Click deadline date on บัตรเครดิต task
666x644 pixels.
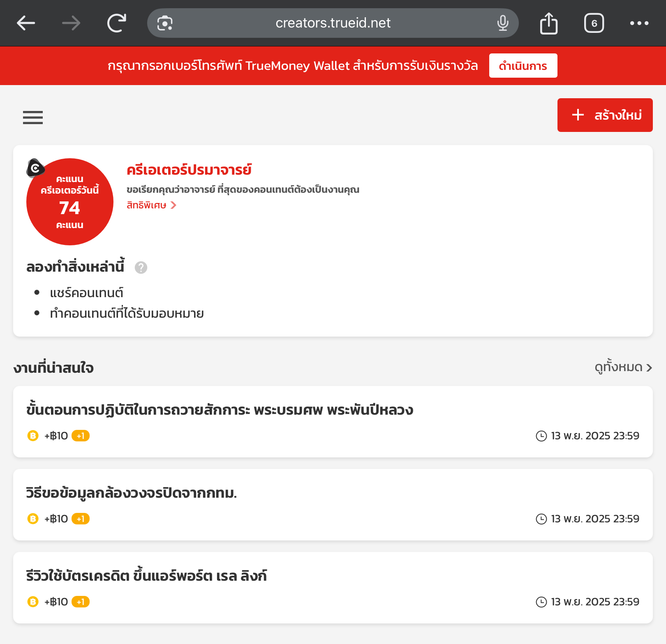coord(595,602)
